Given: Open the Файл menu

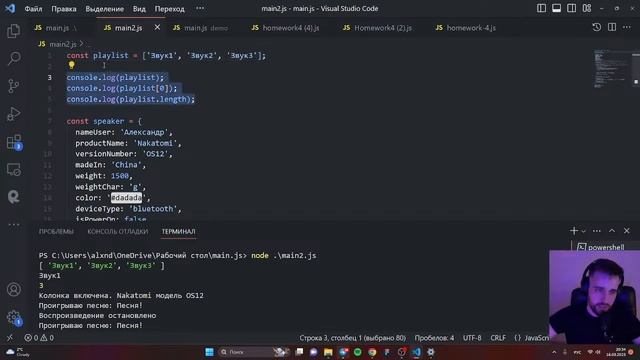Looking at the screenshot, I should 33,9.
